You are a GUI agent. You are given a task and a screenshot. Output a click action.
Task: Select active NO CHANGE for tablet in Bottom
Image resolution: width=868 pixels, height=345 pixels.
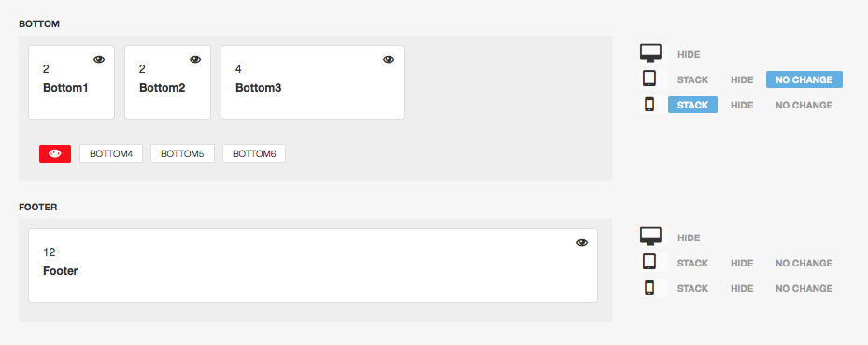click(x=804, y=79)
